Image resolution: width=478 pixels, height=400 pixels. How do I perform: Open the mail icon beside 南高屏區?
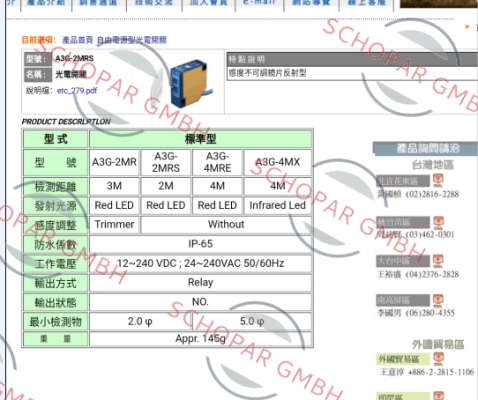click(438, 301)
